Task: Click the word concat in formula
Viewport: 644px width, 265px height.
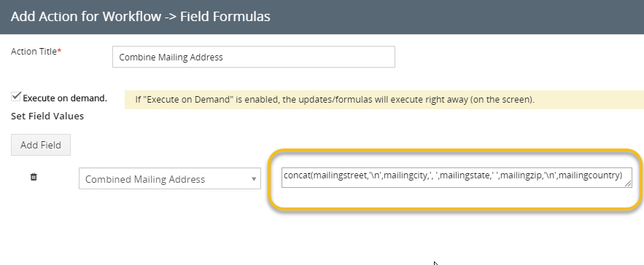Action: [297, 175]
